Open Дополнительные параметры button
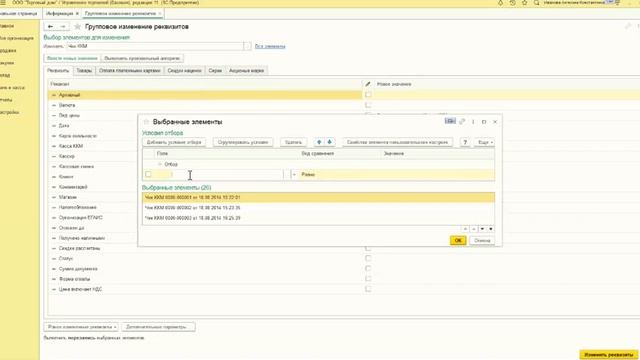This screenshot has width=640, height=360. [158, 327]
